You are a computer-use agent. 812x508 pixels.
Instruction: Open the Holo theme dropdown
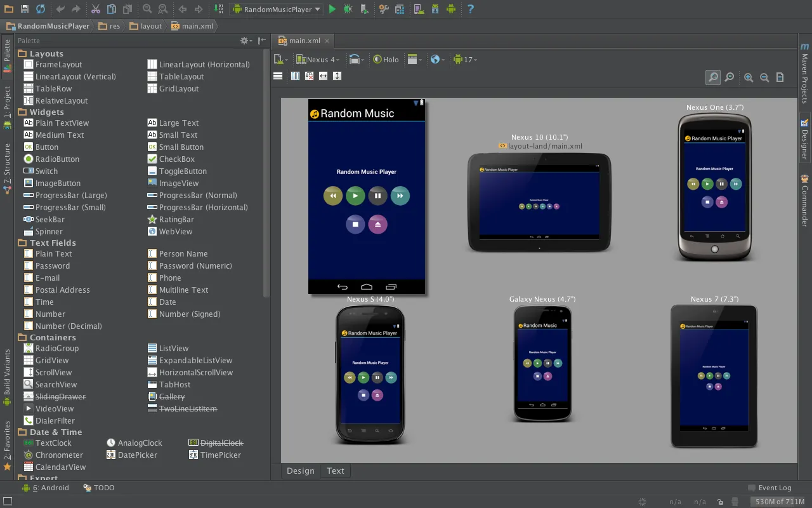(x=386, y=59)
